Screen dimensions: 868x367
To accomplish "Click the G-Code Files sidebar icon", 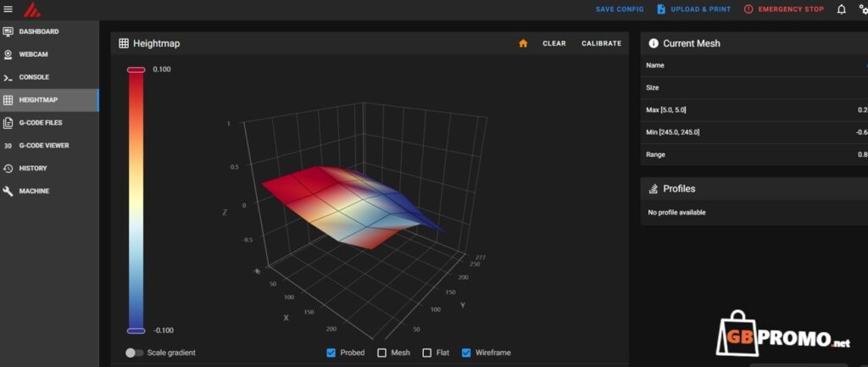I will [x=8, y=123].
